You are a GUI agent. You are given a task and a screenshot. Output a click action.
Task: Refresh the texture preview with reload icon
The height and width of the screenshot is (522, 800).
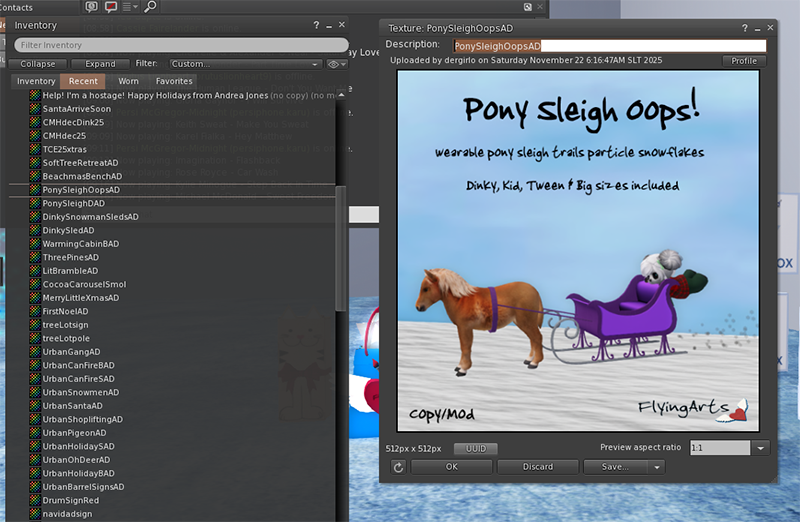397,467
